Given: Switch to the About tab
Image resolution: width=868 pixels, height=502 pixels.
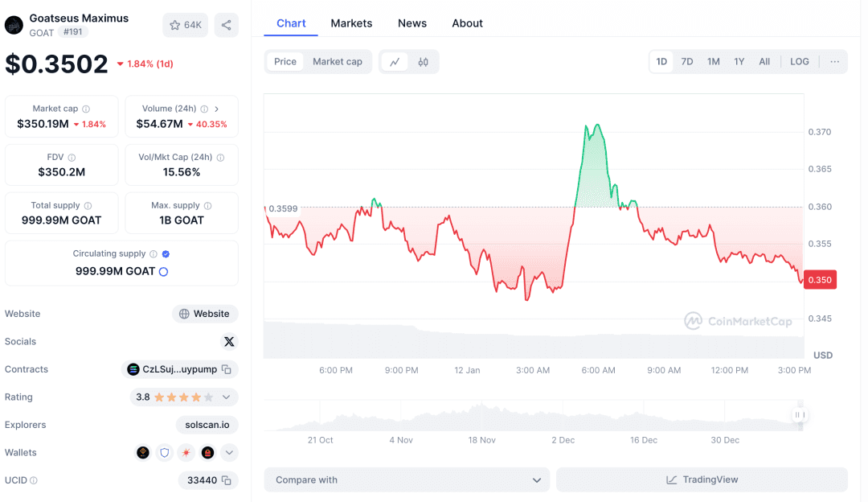Looking at the screenshot, I should (467, 23).
